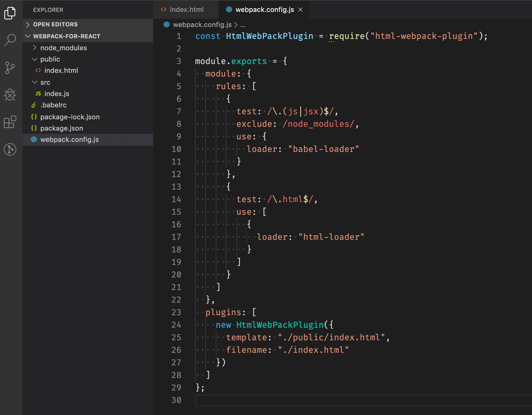Collapse the src folder
Screen dimensions: 532x415
[x=35, y=82]
